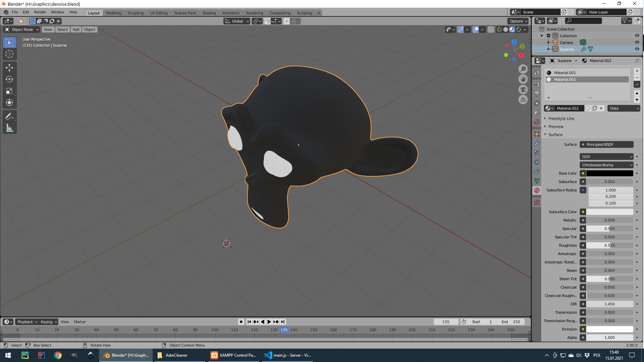Play the animation forward
The width and height of the screenshot is (644, 362).
269,322
